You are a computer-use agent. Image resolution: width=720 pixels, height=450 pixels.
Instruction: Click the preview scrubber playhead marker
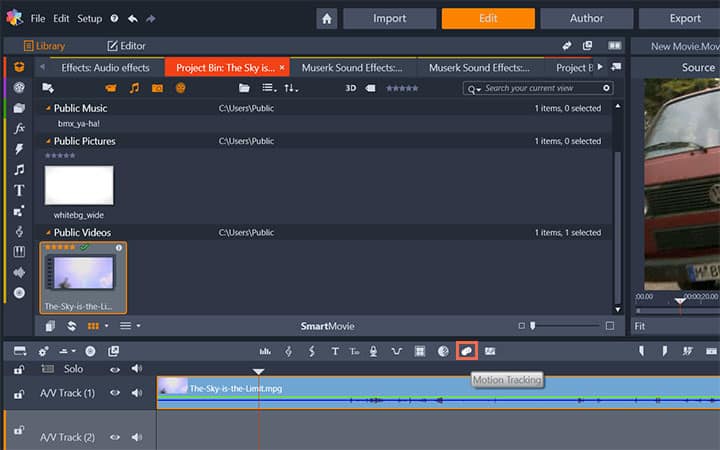pos(680,301)
